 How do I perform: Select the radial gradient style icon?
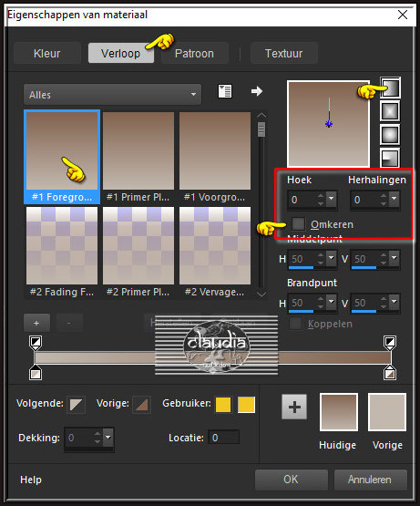tap(390, 158)
